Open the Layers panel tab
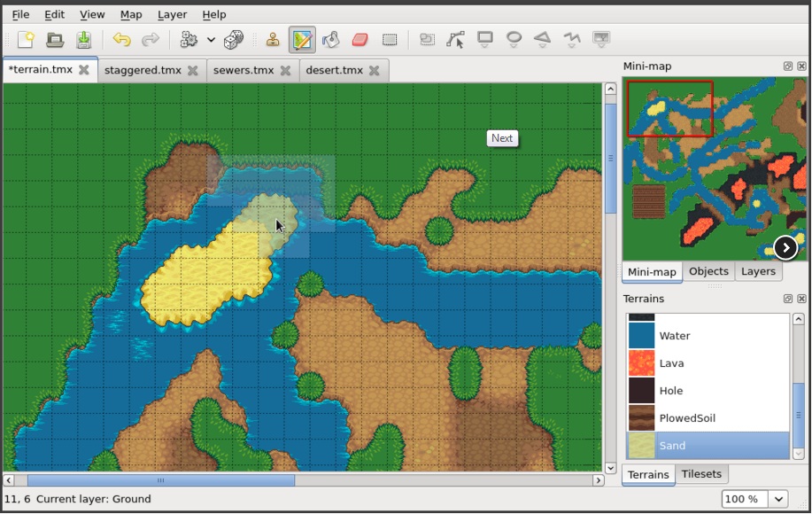 (757, 271)
